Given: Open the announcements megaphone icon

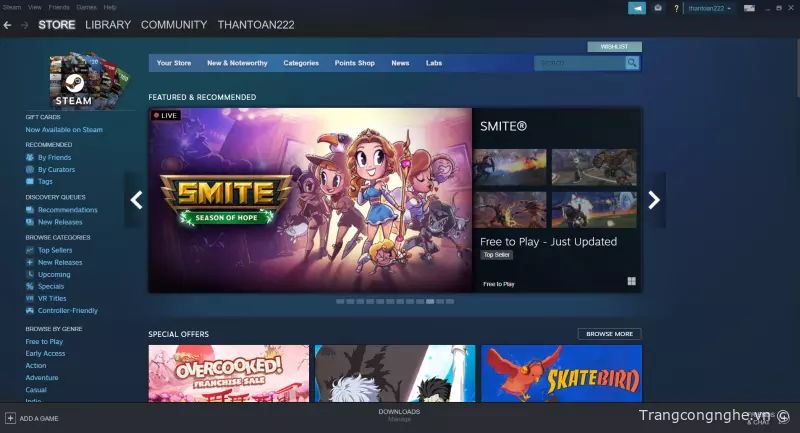Looking at the screenshot, I should coord(637,8).
